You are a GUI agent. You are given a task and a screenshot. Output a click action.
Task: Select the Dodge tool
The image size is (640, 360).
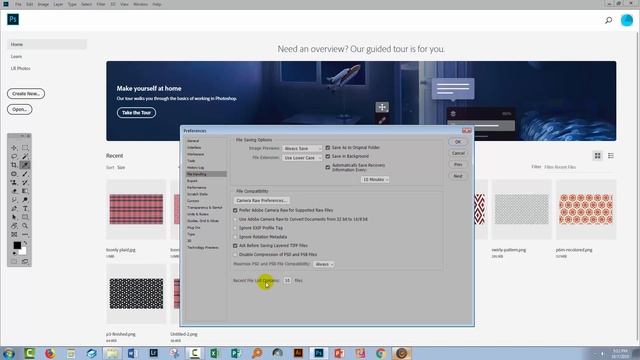coord(25,200)
